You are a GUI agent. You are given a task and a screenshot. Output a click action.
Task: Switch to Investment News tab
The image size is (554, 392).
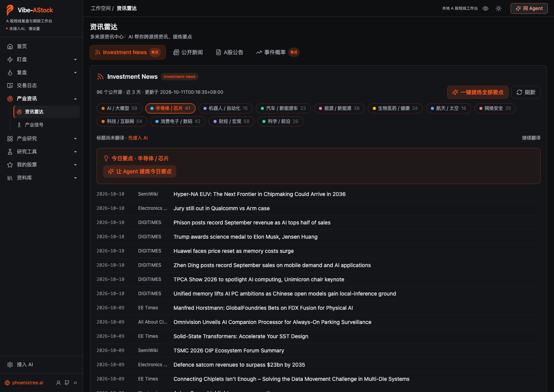(x=128, y=52)
